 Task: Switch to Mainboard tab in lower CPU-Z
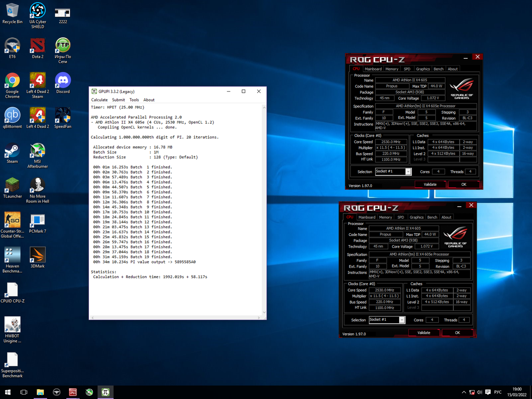click(367, 217)
